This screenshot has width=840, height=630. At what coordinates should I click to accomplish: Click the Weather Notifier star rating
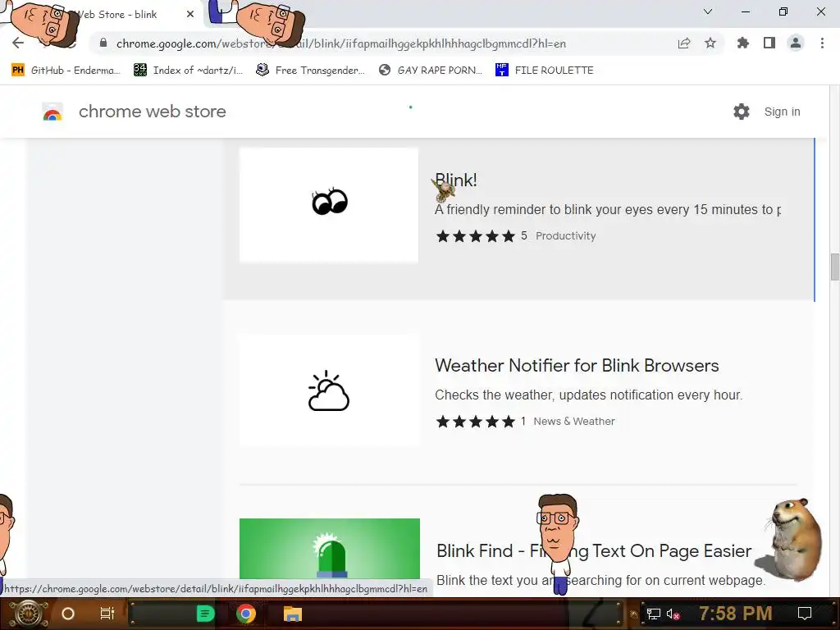(x=475, y=421)
